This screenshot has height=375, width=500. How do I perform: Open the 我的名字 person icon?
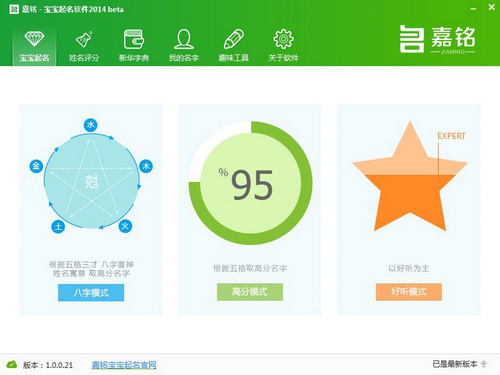tap(184, 39)
